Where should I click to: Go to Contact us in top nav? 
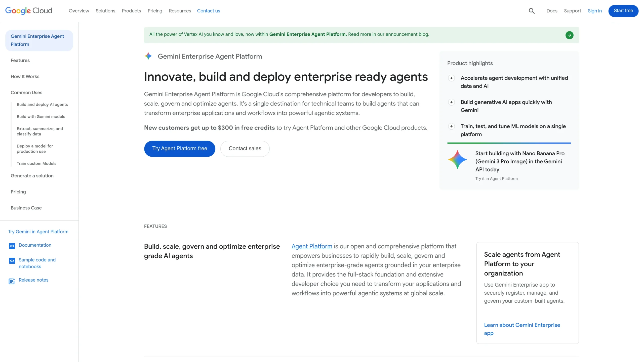[208, 11]
